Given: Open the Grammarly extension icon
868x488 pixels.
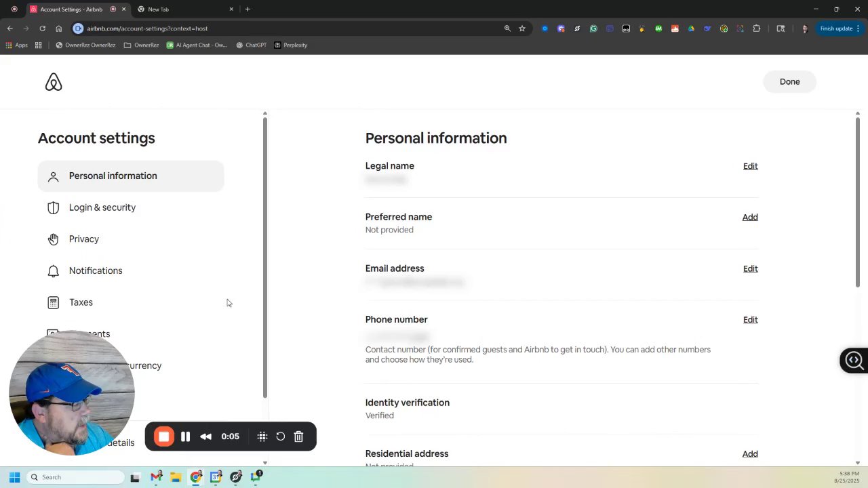Looking at the screenshot, I should click(x=593, y=28).
